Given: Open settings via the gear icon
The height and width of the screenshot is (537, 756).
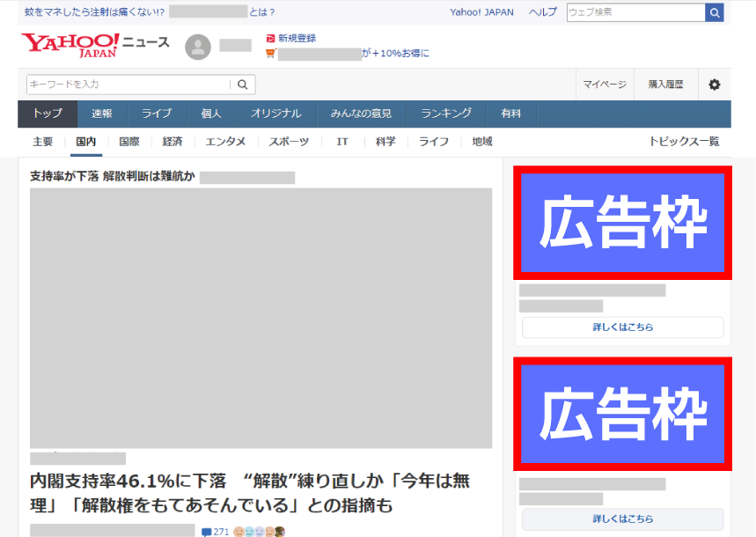Looking at the screenshot, I should pyautogui.click(x=714, y=85).
